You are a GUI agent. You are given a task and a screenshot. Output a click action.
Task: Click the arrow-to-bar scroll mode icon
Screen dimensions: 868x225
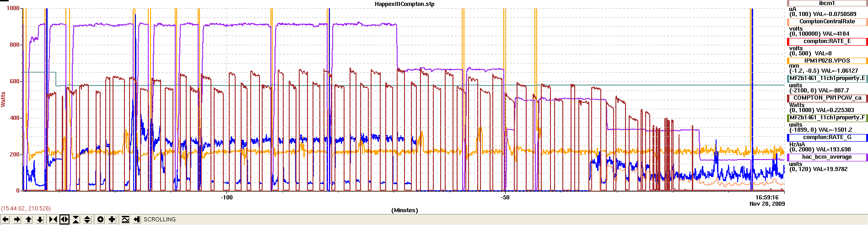[x=136, y=220]
